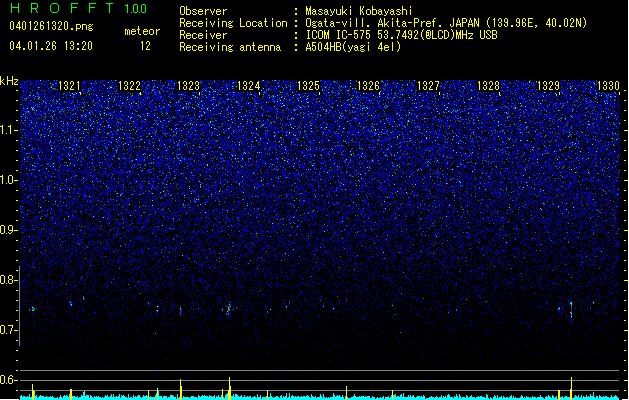Click the HROFFT 1.0.0 title text
The height and width of the screenshot is (400, 629).
(x=79, y=8)
